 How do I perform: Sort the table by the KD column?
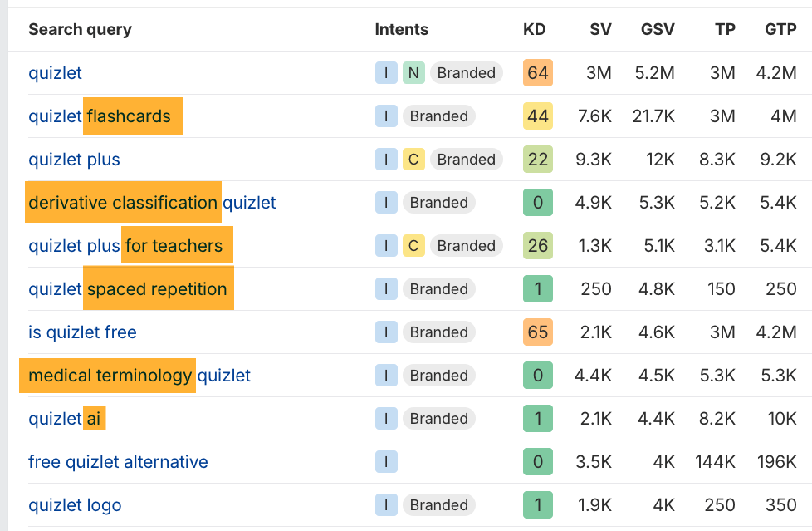(x=535, y=30)
